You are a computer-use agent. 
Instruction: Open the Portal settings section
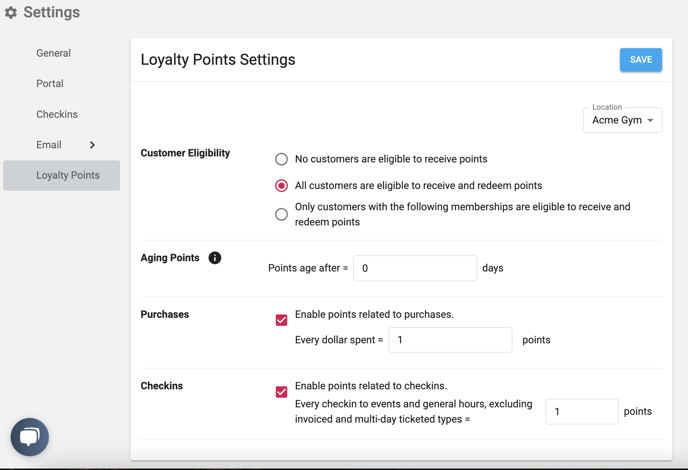tap(50, 83)
